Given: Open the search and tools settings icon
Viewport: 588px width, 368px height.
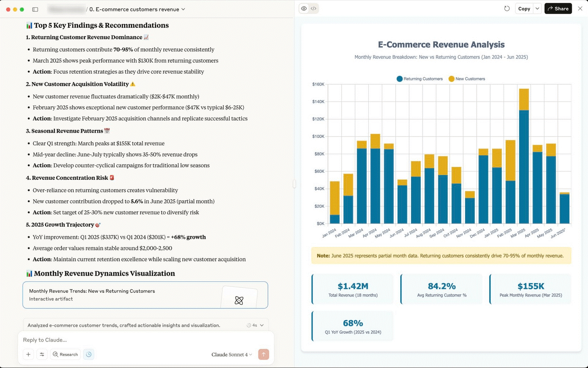Looking at the screenshot, I should [42, 354].
